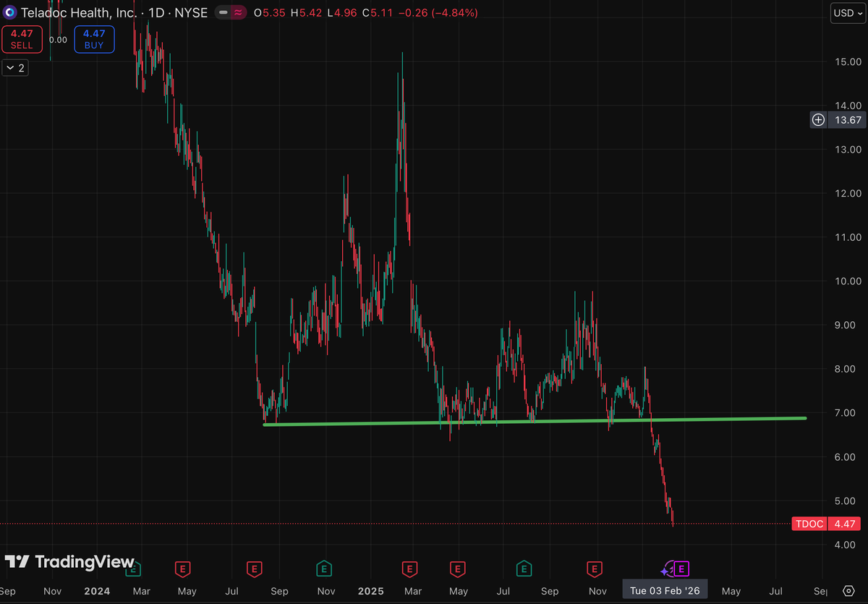Screen dimensions: 868x604
Task: Click the 0.00 spread value between Sell and Buy
Action: (58, 40)
